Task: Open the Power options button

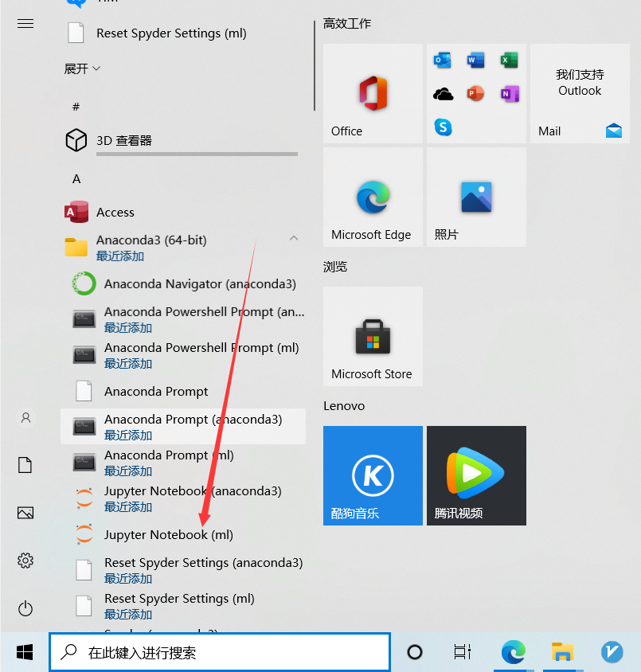Action: (25, 608)
